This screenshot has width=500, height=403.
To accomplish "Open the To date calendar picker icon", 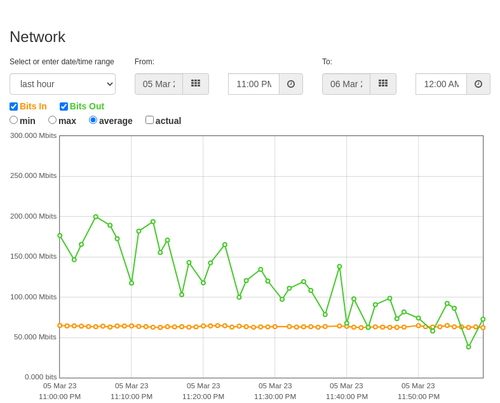I will 383,84.
